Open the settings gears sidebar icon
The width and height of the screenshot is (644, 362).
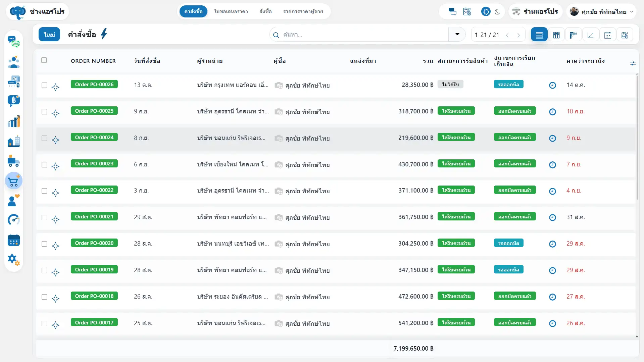pos(14,259)
